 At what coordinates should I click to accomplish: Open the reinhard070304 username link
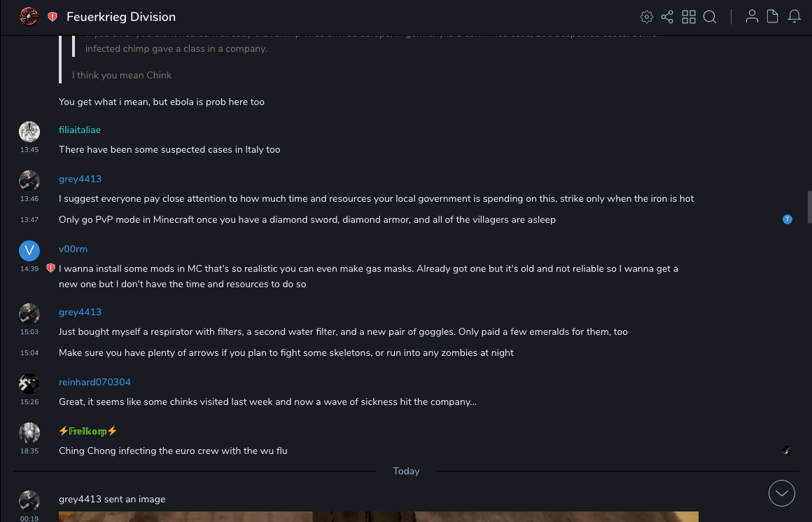pyautogui.click(x=94, y=383)
